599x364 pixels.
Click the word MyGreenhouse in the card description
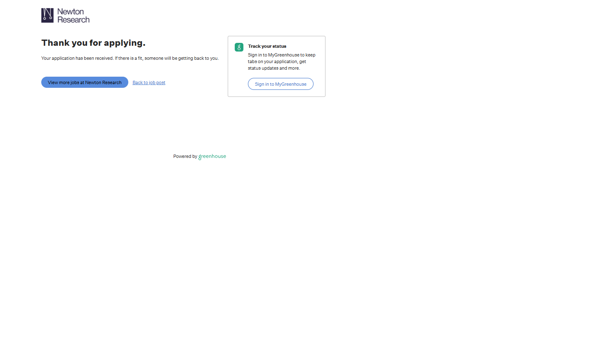(284, 55)
